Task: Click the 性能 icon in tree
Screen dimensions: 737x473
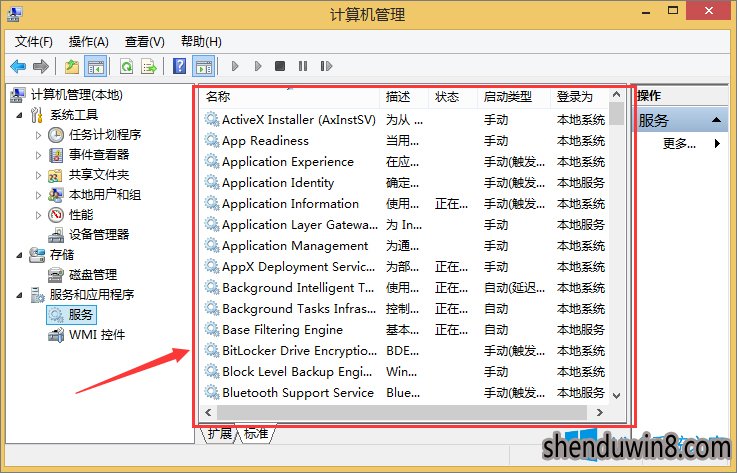Action: 56,215
